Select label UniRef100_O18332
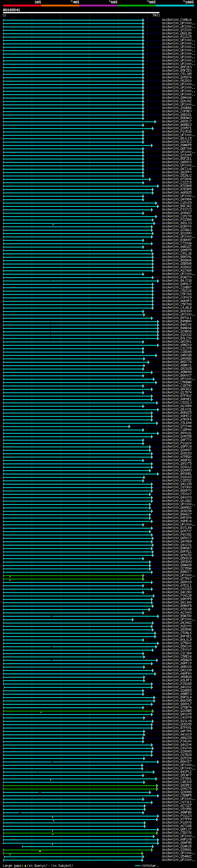 [177, 335]
